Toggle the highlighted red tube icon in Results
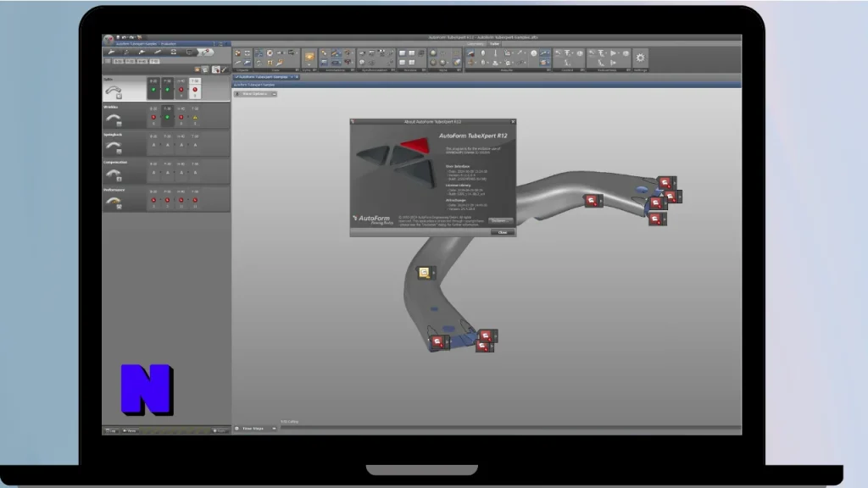Viewport: 868px width, 488px height. click(470, 53)
